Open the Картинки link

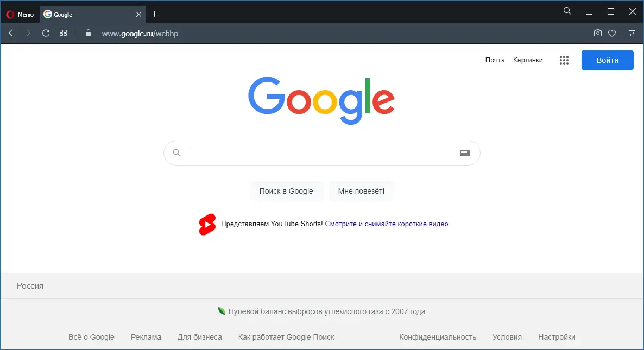(528, 60)
